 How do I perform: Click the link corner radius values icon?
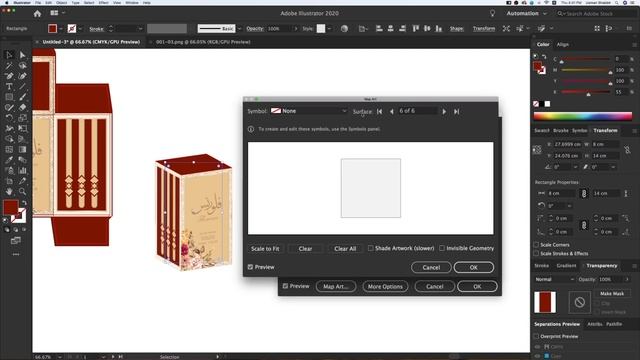pyautogui.click(x=584, y=225)
